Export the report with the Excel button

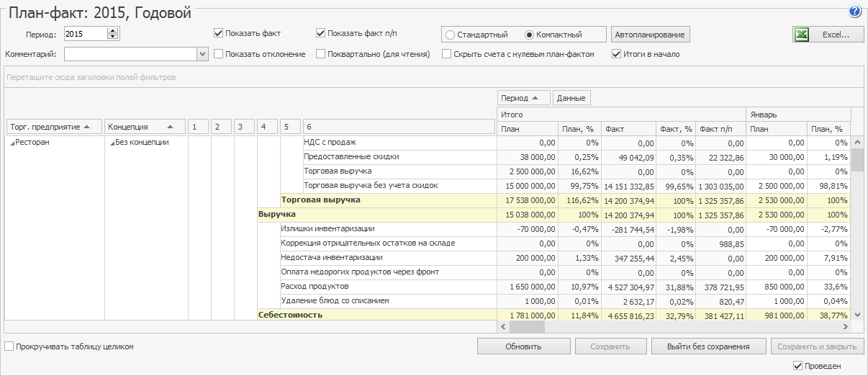click(828, 35)
